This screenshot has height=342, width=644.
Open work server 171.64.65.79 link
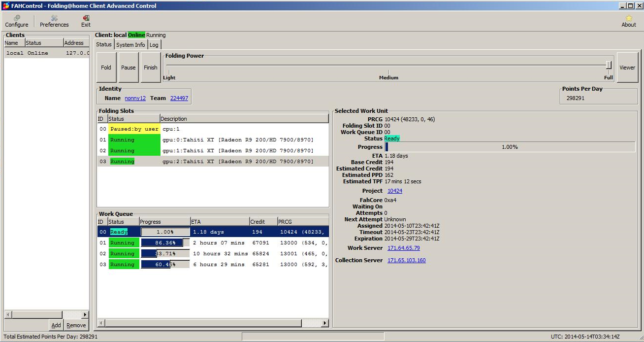[404, 248]
